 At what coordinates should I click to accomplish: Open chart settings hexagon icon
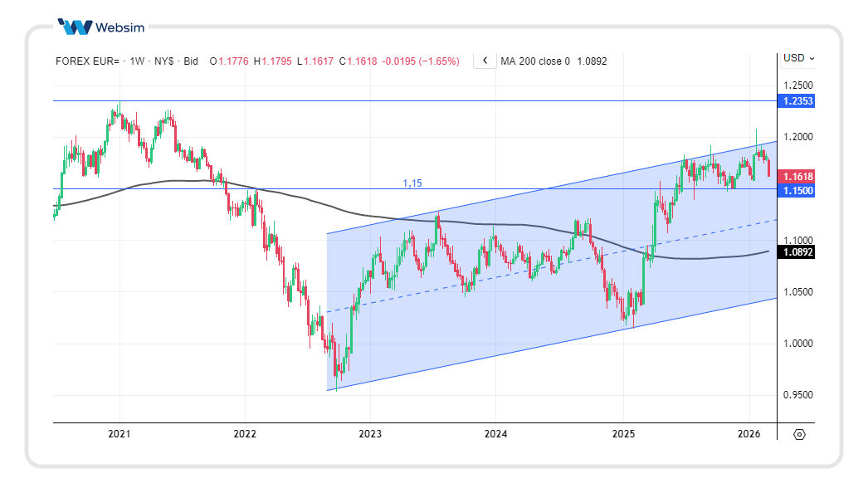799,434
